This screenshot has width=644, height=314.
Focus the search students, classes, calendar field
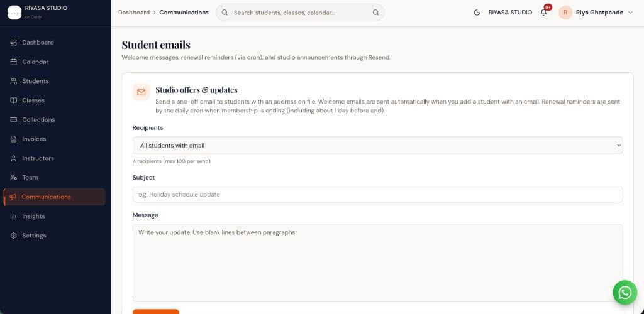pyautogui.click(x=300, y=13)
